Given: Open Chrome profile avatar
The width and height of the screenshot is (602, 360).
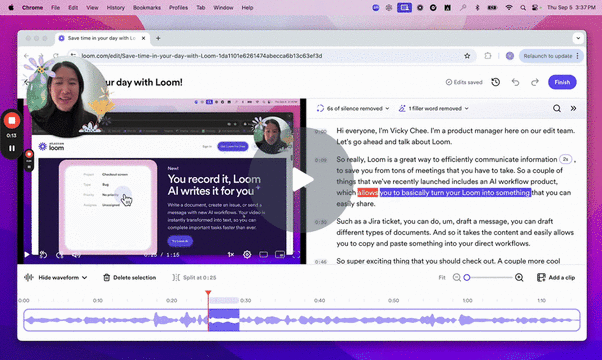Looking at the screenshot, I should pos(510,56).
